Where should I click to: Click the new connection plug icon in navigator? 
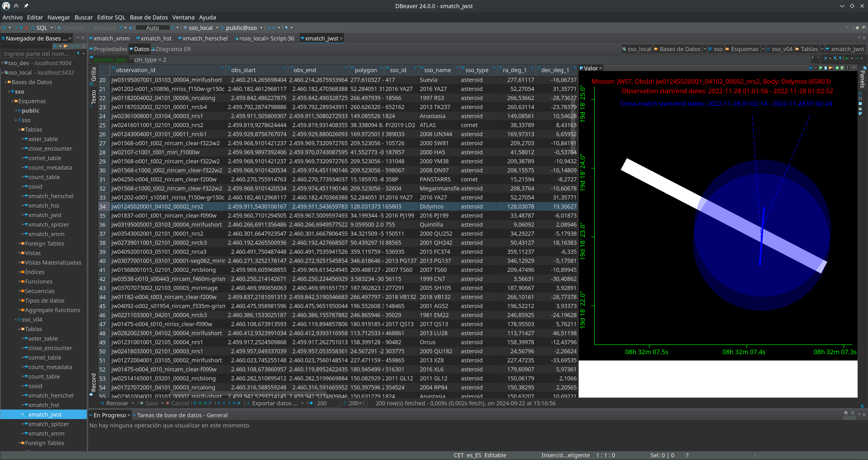click(55, 46)
